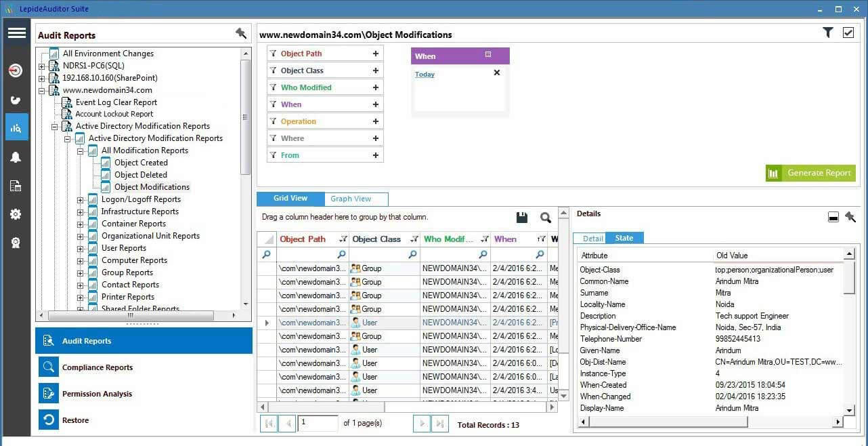Click the page number input field
Viewport: 868px width, 446px height.
tap(318, 422)
